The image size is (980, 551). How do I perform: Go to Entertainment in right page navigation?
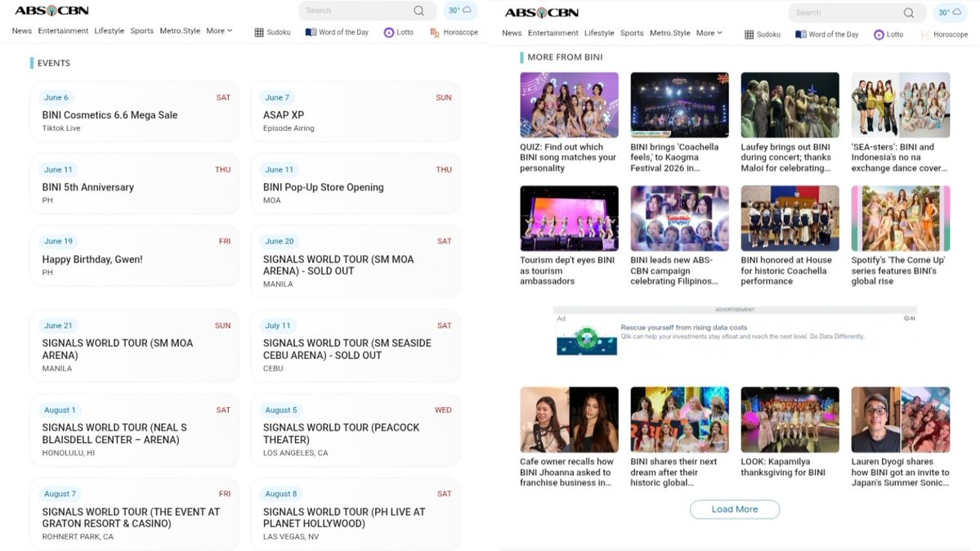(553, 34)
